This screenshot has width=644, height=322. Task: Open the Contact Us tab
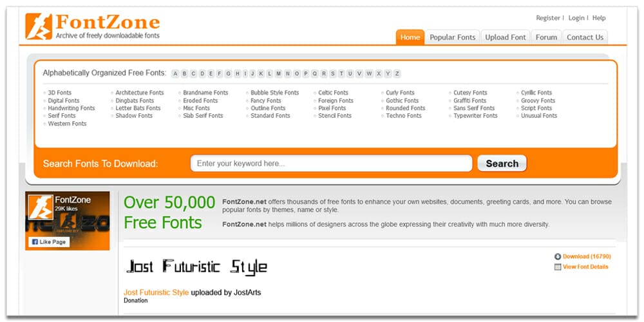tap(585, 37)
